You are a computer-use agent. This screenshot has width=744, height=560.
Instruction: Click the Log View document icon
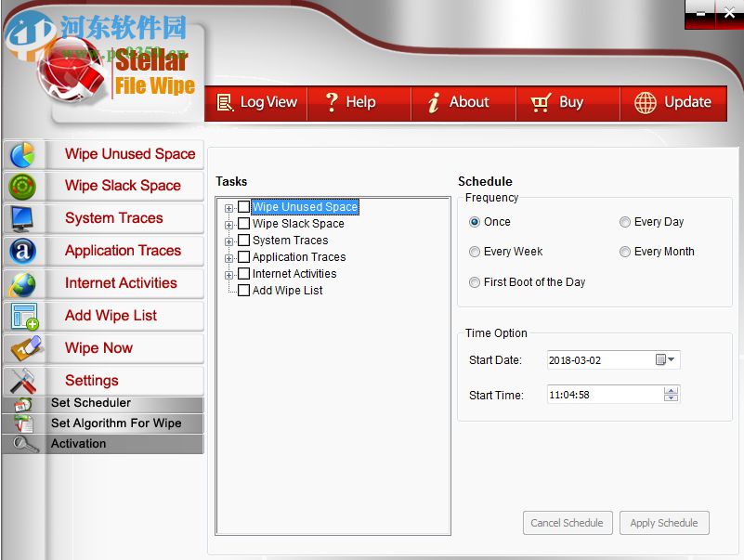(x=225, y=102)
